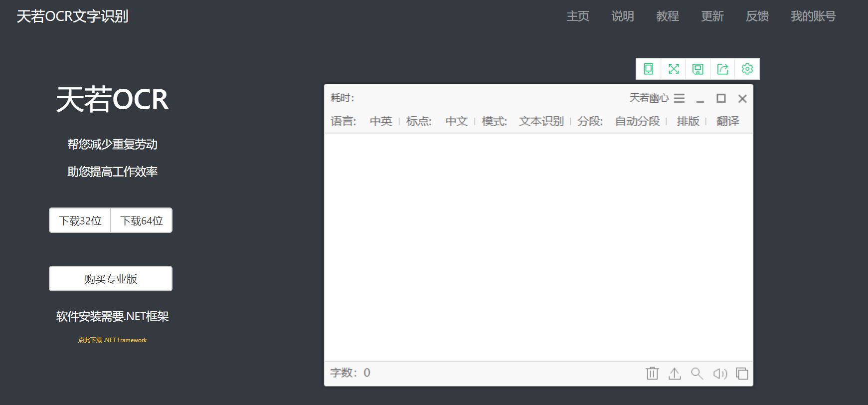The width and height of the screenshot is (868, 405).
Task: Click the speaker read-aloud icon
Action: point(720,373)
